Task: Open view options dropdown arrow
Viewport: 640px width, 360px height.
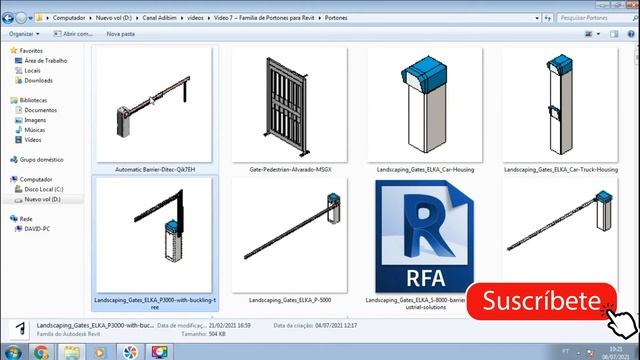Action: click(x=598, y=34)
